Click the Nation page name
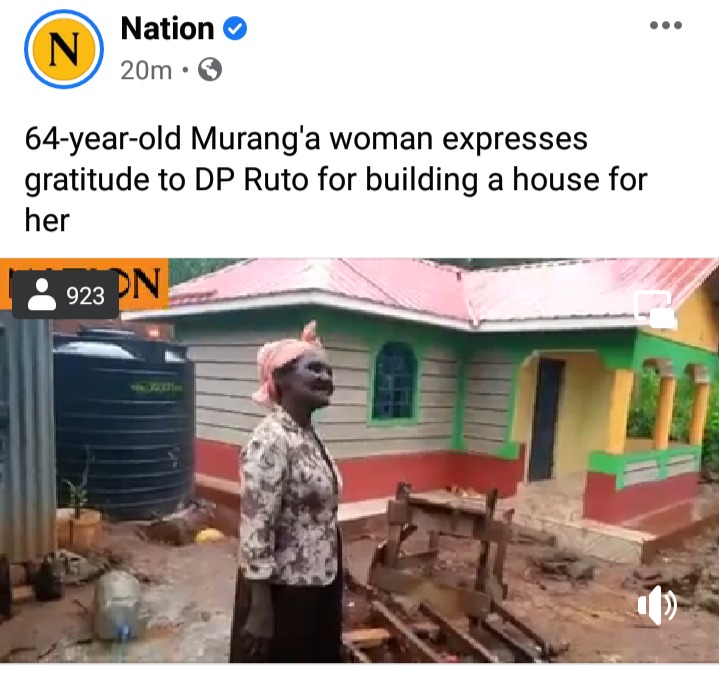The height and width of the screenshot is (679, 719). click(167, 28)
